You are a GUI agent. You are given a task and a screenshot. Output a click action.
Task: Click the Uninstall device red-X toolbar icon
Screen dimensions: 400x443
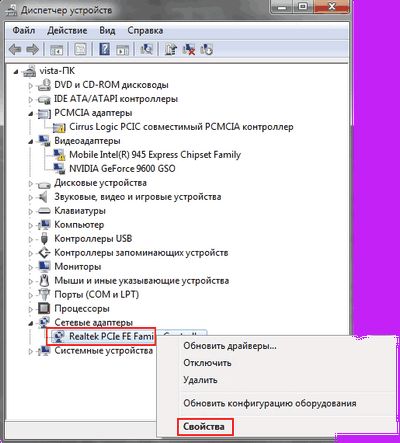point(189,50)
